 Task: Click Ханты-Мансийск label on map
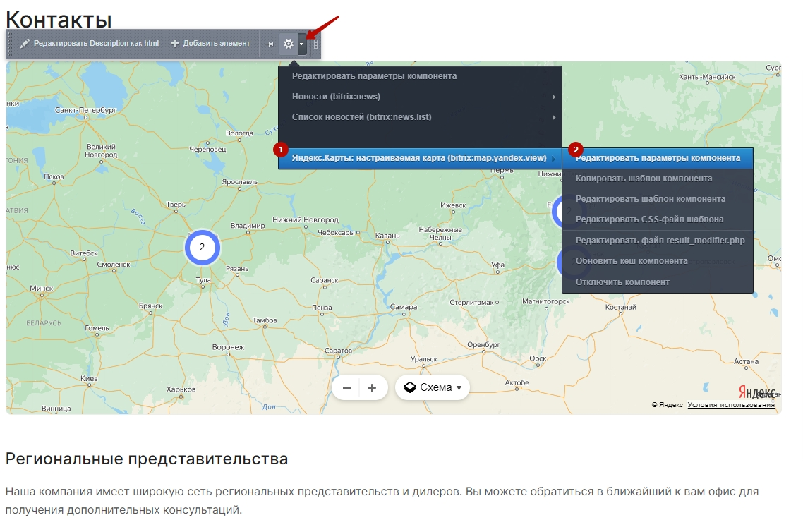(x=707, y=77)
